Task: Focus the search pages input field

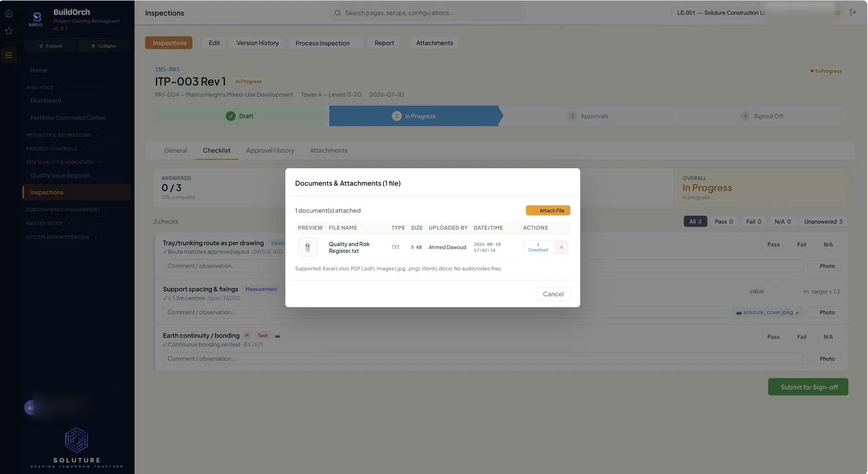Action: pos(427,12)
